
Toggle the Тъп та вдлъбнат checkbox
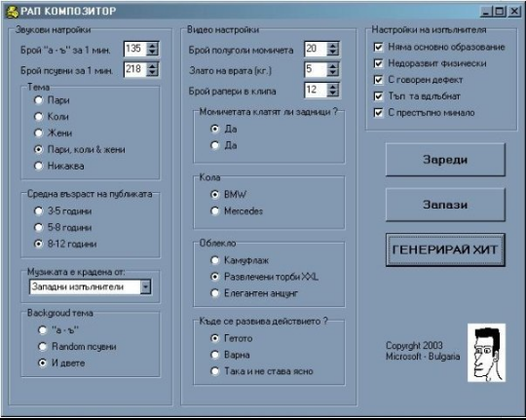click(378, 96)
